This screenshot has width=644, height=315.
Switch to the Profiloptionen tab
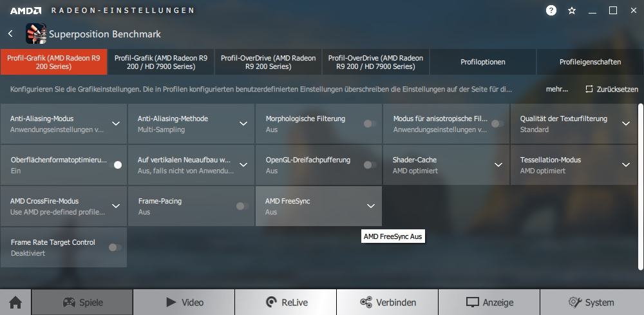coord(482,62)
